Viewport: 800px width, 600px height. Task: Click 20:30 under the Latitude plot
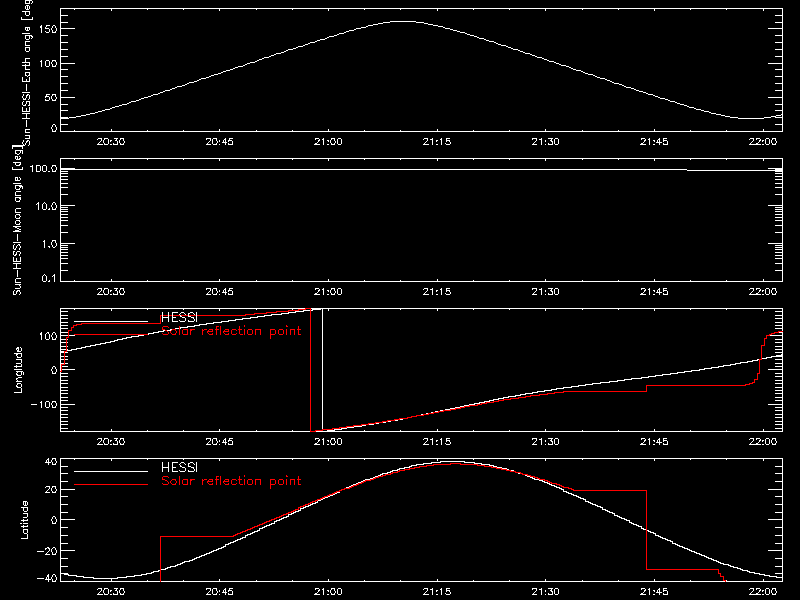coord(111,591)
